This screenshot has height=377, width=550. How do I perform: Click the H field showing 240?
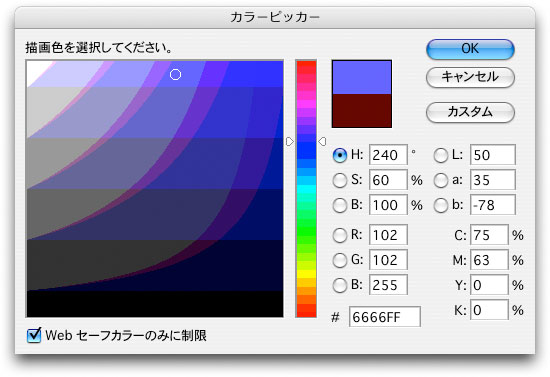click(388, 155)
